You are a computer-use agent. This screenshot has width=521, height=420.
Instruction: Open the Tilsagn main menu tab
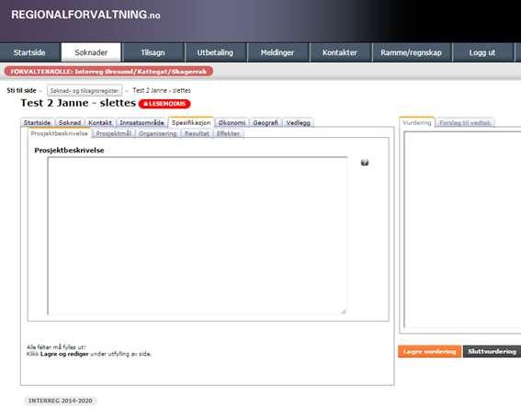click(x=153, y=52)
